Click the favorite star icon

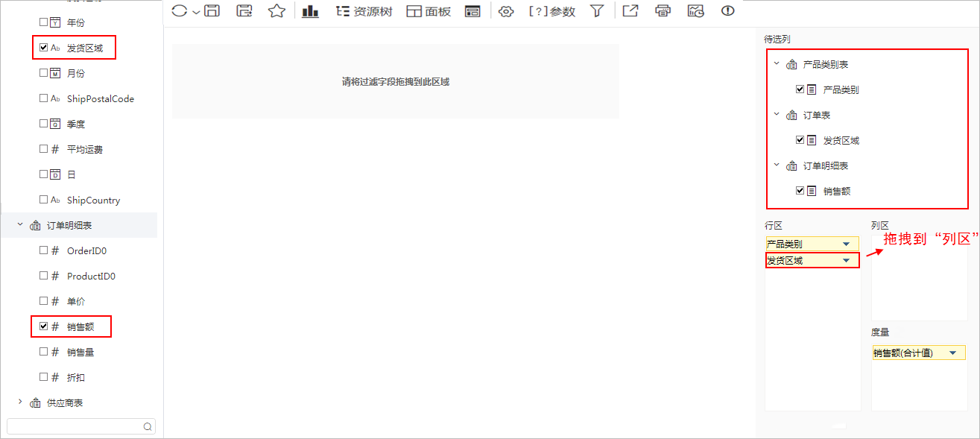[276, 10]
